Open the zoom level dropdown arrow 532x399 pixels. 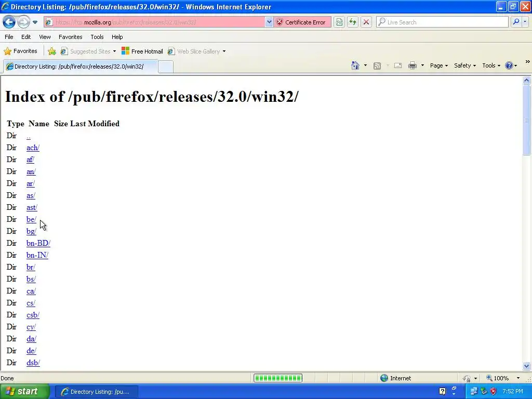click(518, 378)
